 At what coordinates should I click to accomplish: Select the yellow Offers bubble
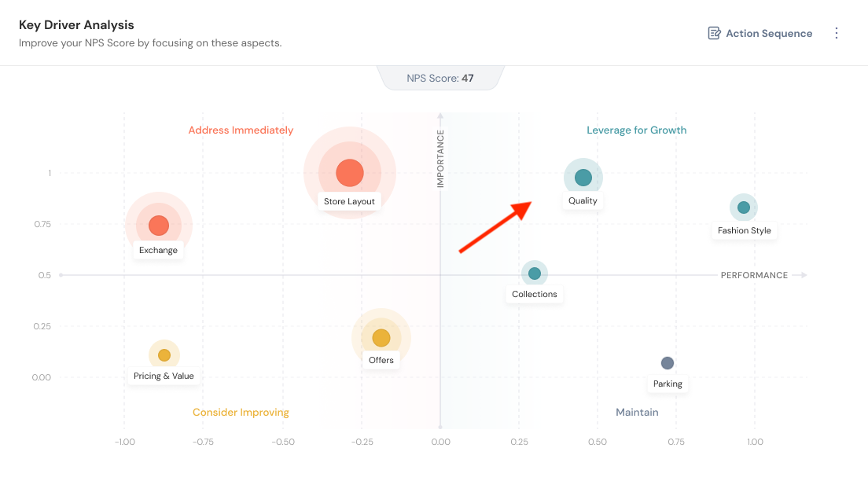pos(381,338)
